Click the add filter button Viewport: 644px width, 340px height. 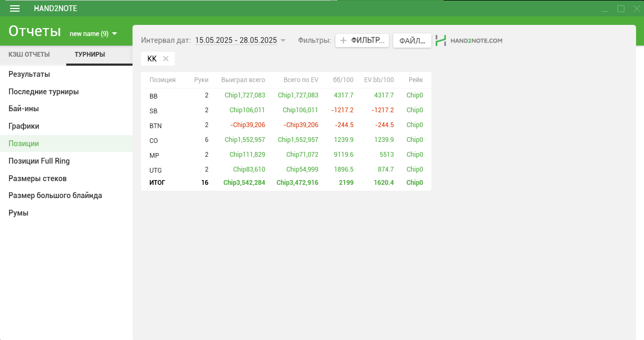362,41
